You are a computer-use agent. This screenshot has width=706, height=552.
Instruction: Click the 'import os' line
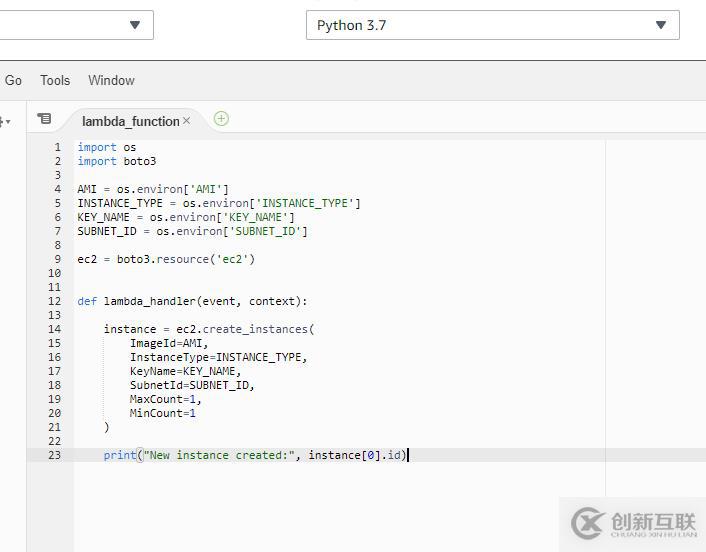[107, 147]
